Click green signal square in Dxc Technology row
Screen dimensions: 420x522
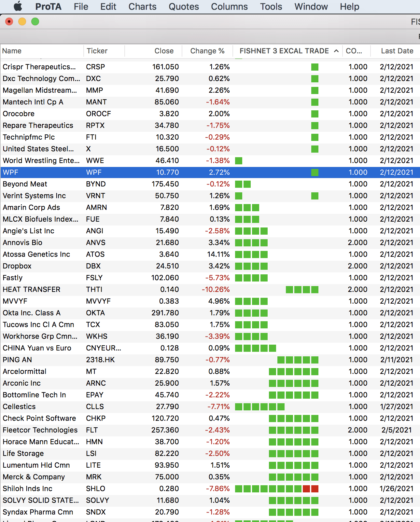click(315, 79)
